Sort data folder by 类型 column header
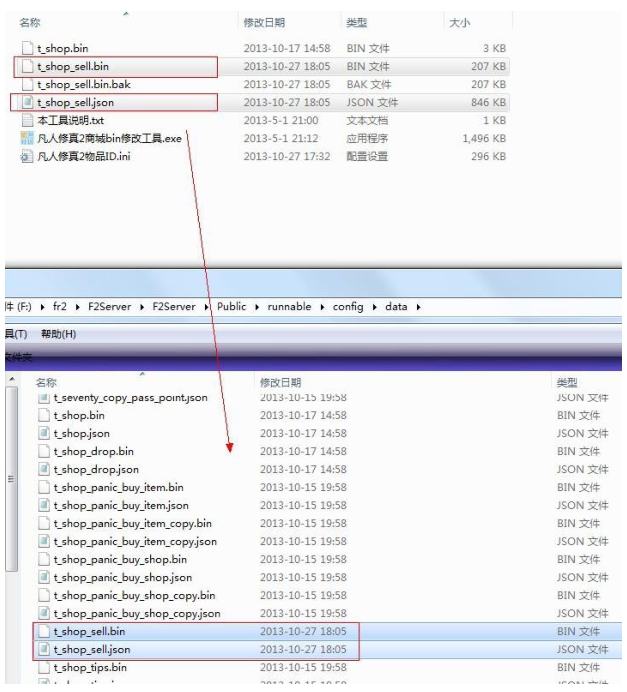Screen dimensions: 627x692 tap(567, 382)
